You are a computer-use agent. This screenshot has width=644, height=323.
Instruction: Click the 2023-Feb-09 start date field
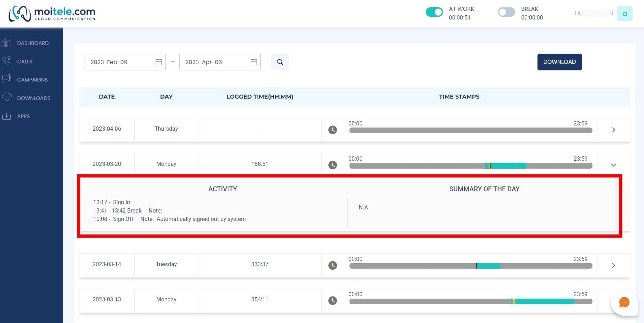[125, 62]
